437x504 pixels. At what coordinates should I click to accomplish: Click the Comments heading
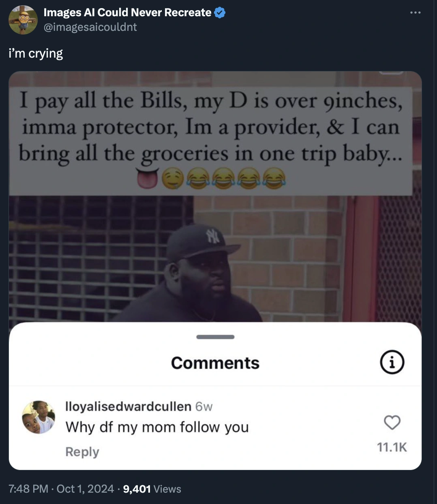(215, 363)
